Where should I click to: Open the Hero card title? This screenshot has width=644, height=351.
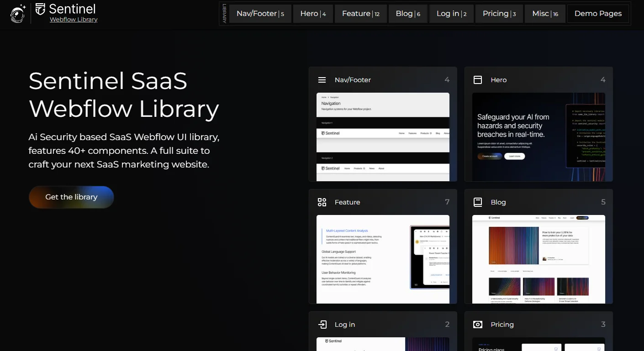click(499, 80)
